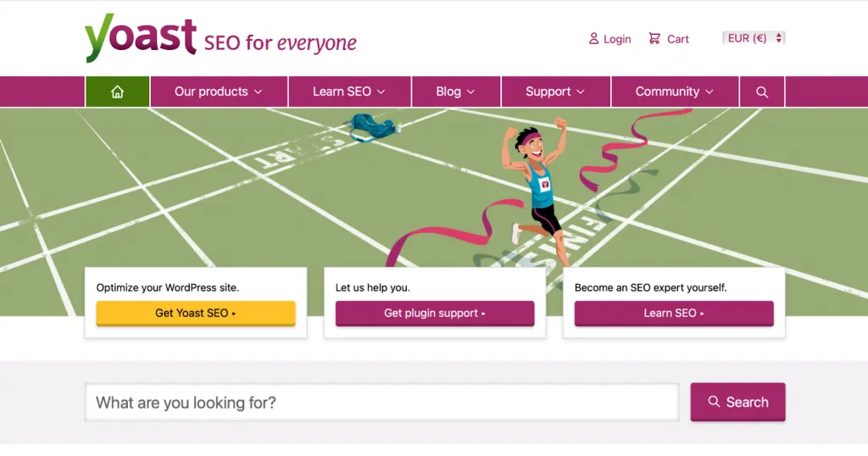The image size is (868, 456).
Task: Click the Login link
Action: pos(609,39)
